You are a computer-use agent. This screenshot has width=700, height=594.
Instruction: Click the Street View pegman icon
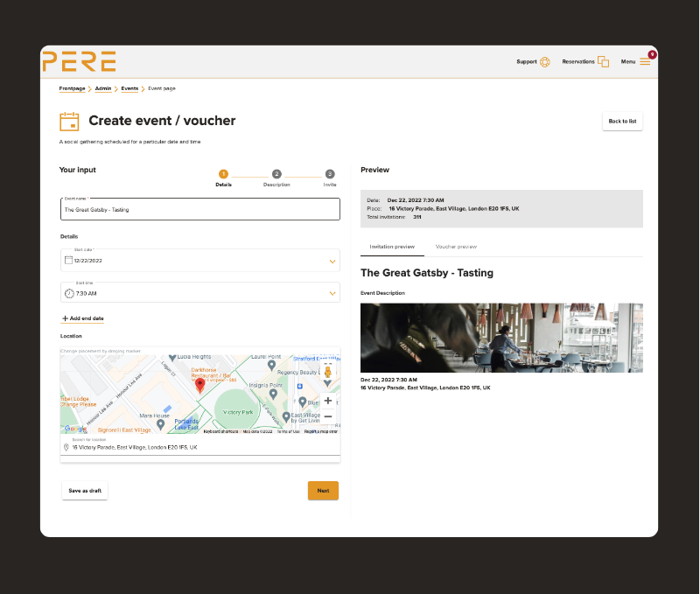tap(327, 371)
